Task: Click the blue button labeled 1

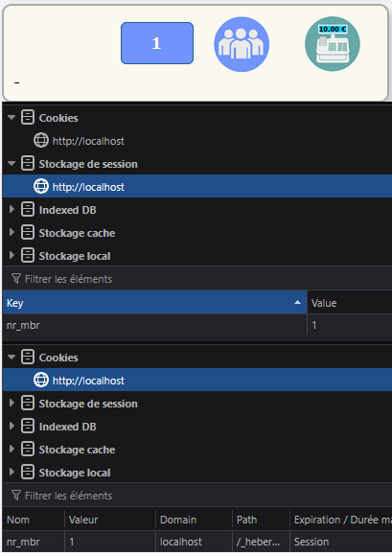Action: tap(157, 43)
